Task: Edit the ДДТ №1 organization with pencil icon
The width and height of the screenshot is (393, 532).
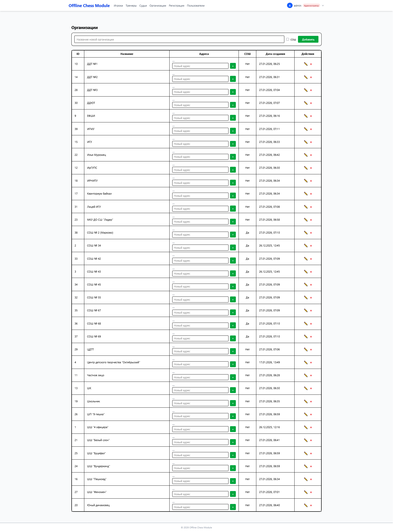Action: coord(306,64)
